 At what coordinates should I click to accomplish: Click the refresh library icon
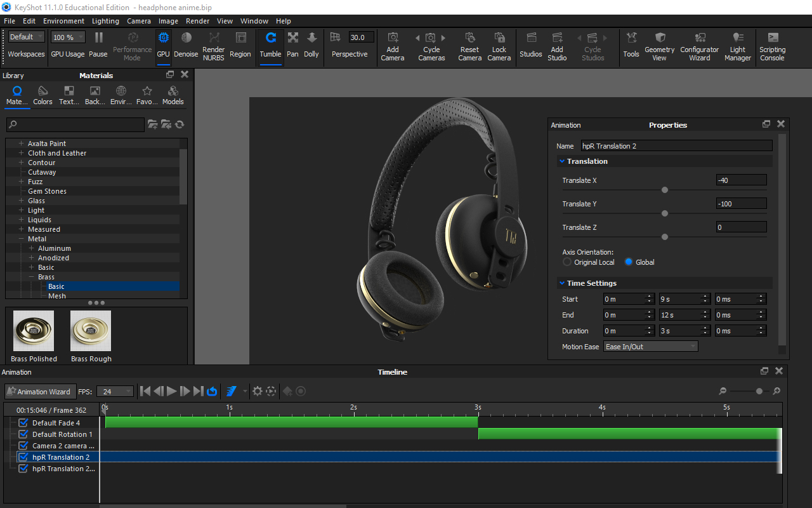[x=180, y=124]
